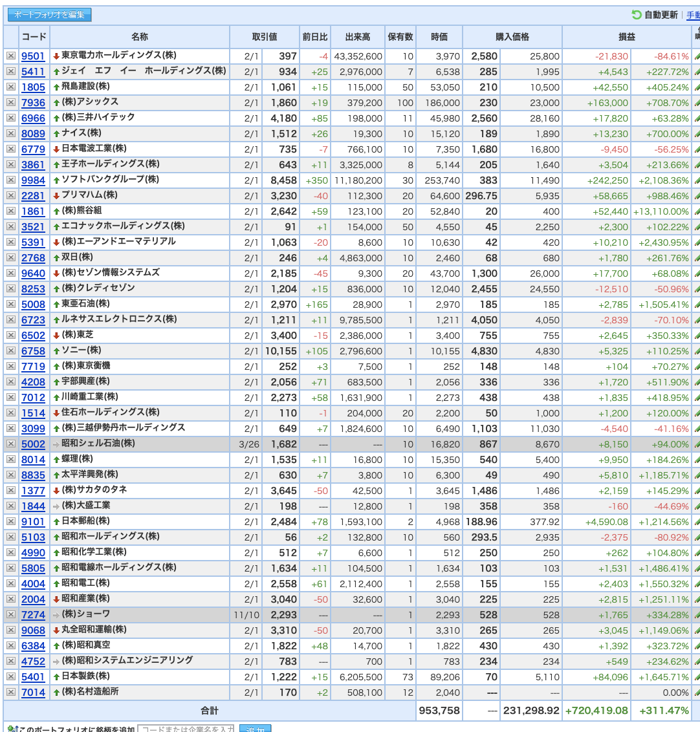Click the 出来高 column header
The image size is (700, 732).
point(358,37)
